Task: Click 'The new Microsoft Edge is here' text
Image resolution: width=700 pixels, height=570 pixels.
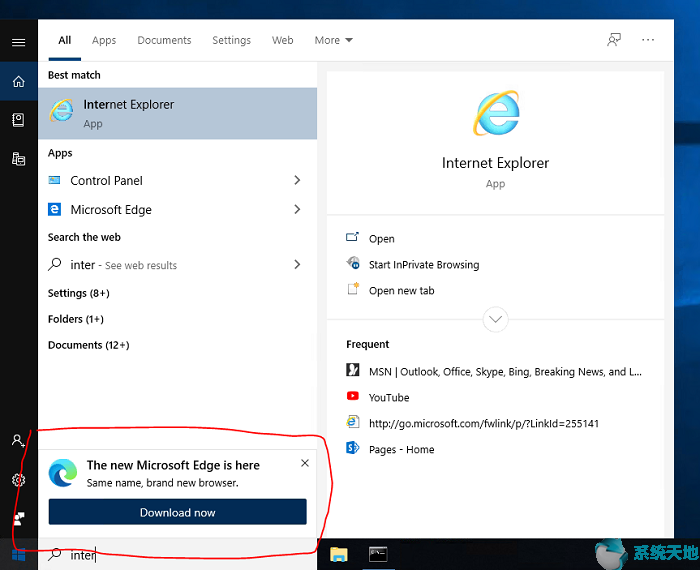Action: (x=173, y=465)
